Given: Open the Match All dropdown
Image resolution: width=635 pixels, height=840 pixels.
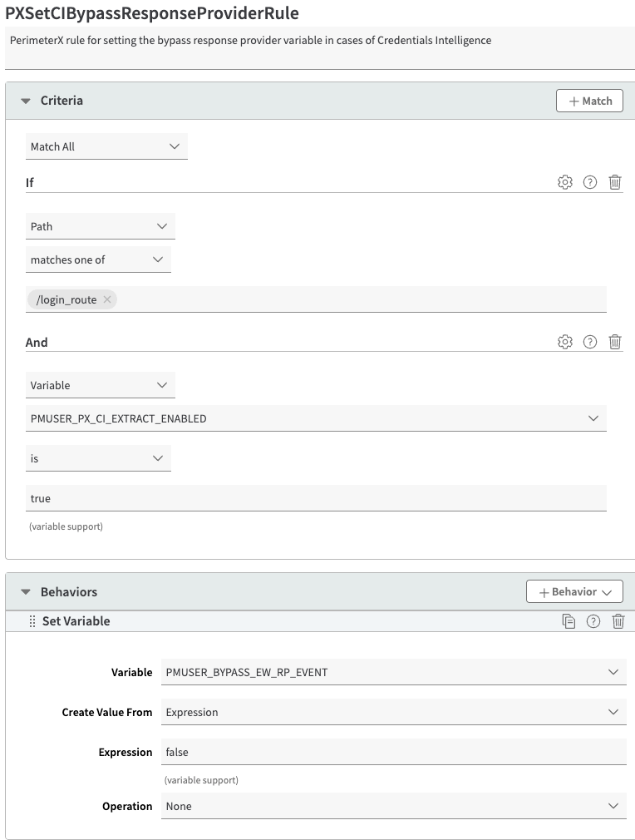Looking at the screenshot, I should point(106,146).
